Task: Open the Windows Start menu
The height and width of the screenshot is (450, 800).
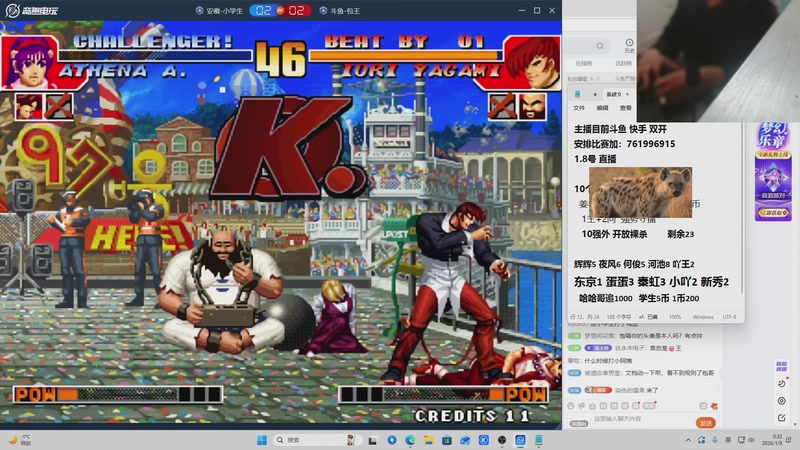Action: point(262,440)
